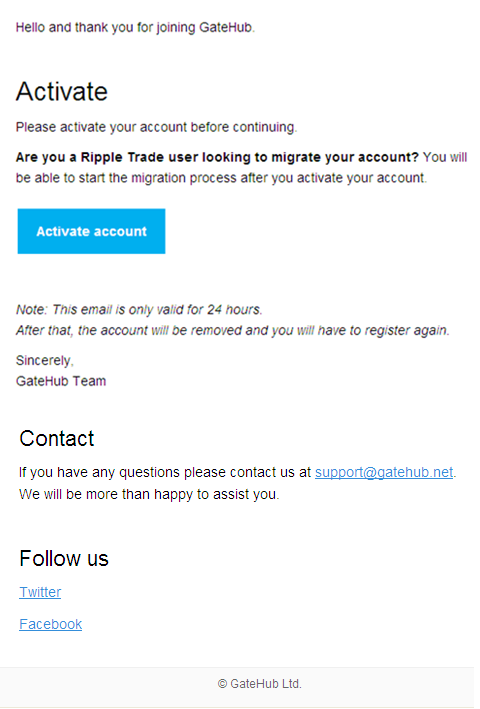Click the '© GateHub Ltd.' footer text

[x=260, y=684]
